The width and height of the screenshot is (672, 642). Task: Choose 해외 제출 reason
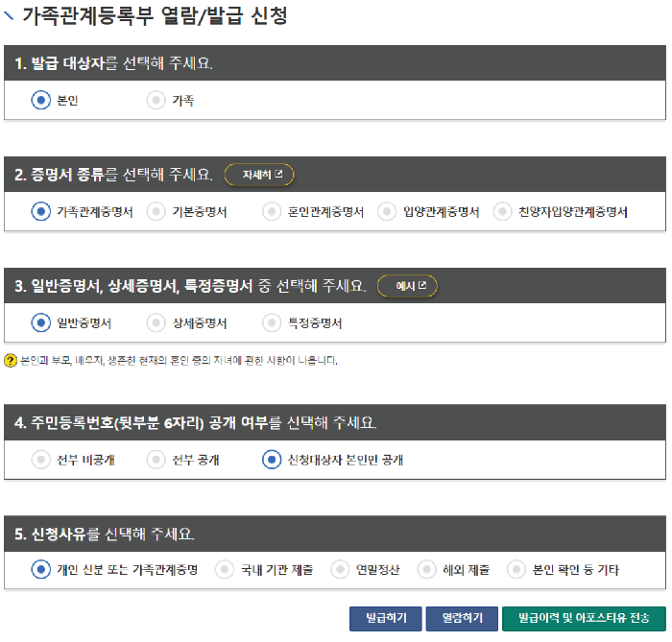(427, 570)
